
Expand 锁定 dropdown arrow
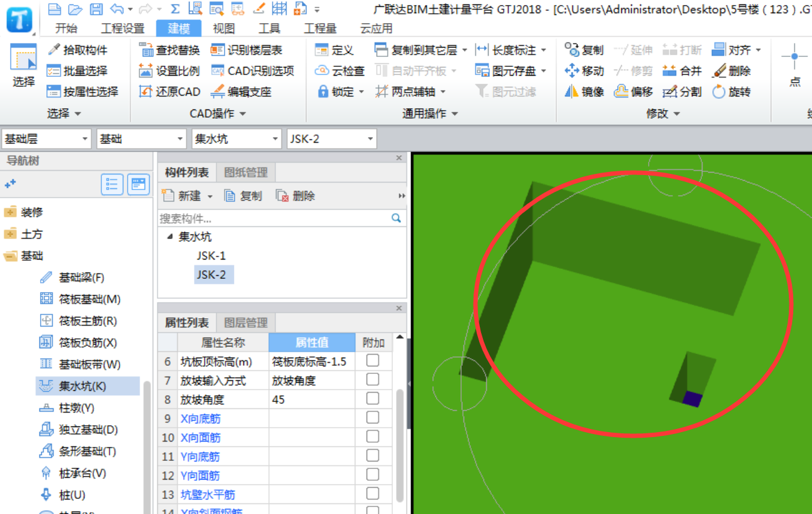point(362,92)
